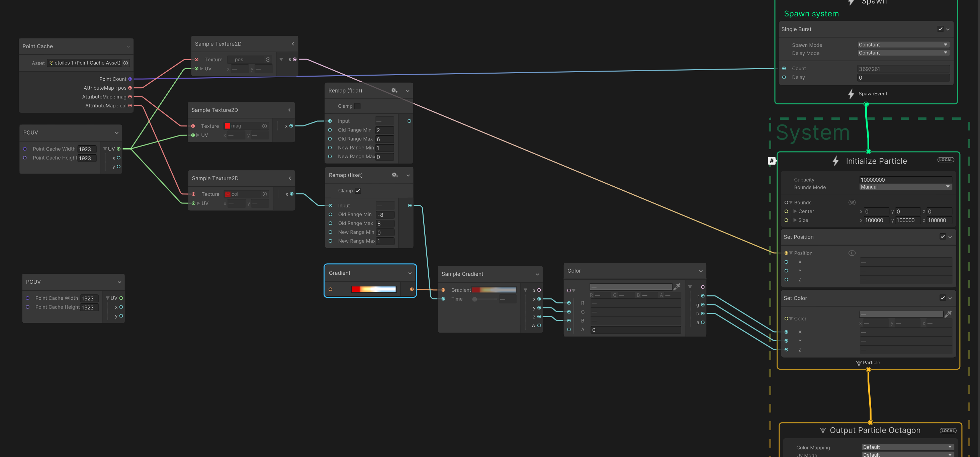The image size is (980, 457).
Task: Click the Count input field in the Spawn system
Action: tap(903, 69)
